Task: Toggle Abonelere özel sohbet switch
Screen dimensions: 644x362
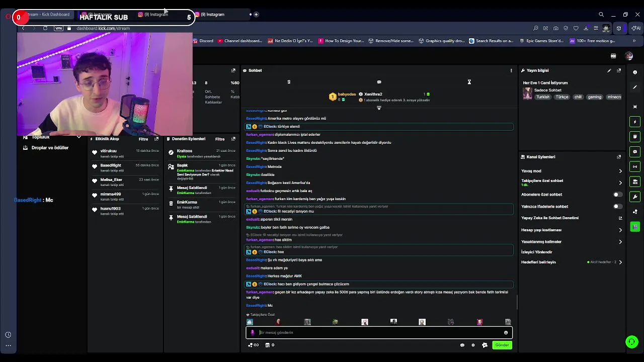Action: click(x=617, y=195)
